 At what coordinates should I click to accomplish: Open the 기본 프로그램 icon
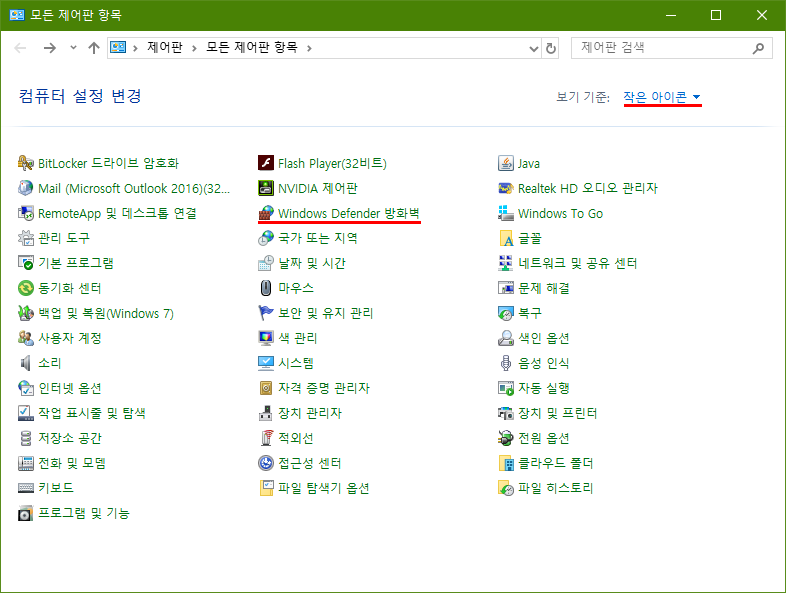point(26,263)
